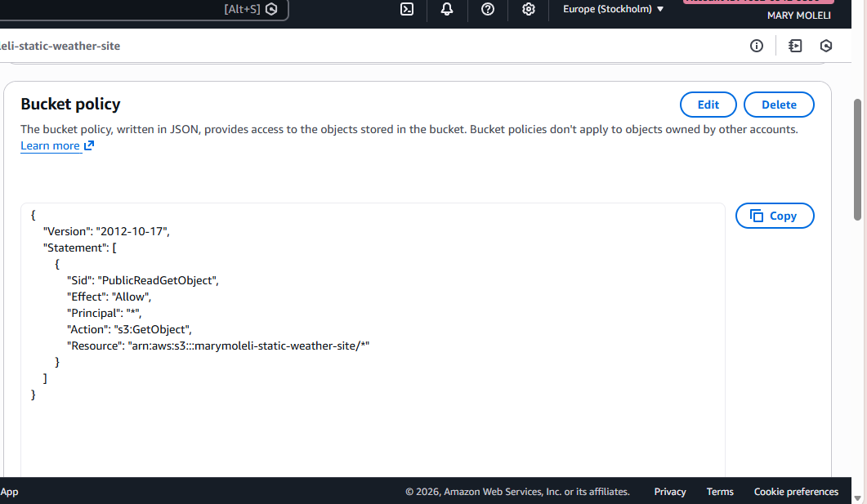Open Cookie preferences in the footer

(x=796, y=492)
